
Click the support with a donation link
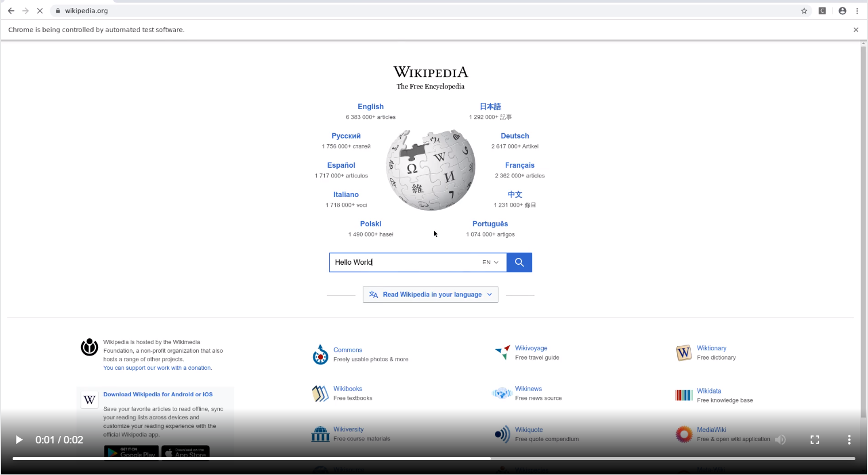point(158,368)
